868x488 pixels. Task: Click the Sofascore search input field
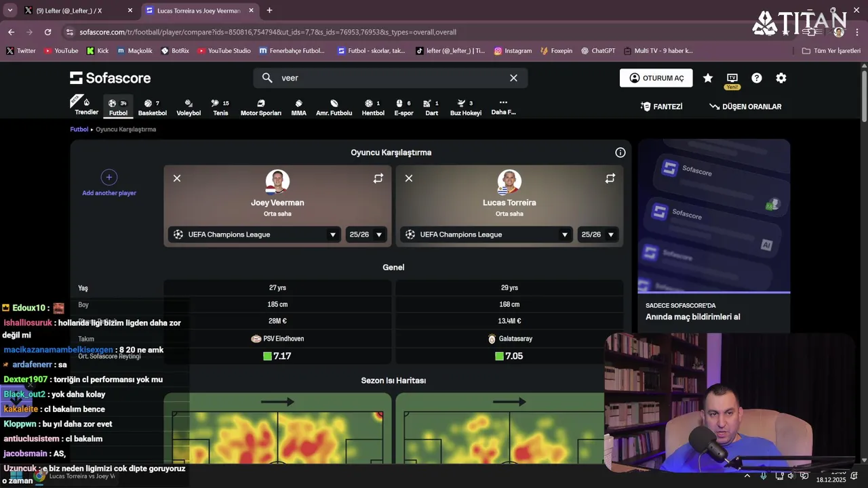point(390,78)
